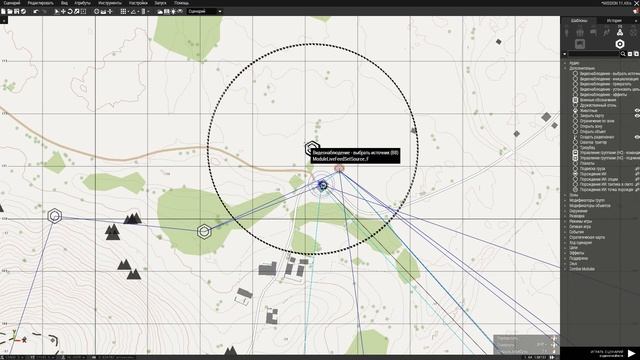The image size is (640, 360).
Task: Click the circular toolbar icon after the widget tools
Action: pyautogui.click(x=97, y=11)
